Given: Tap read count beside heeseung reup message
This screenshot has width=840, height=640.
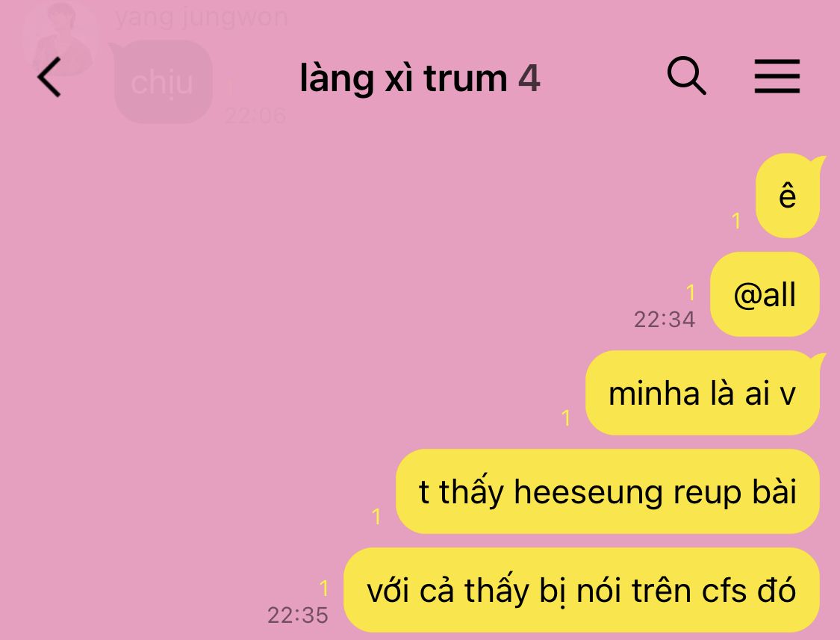Looking at the screenshot, I should pos(376,516).
